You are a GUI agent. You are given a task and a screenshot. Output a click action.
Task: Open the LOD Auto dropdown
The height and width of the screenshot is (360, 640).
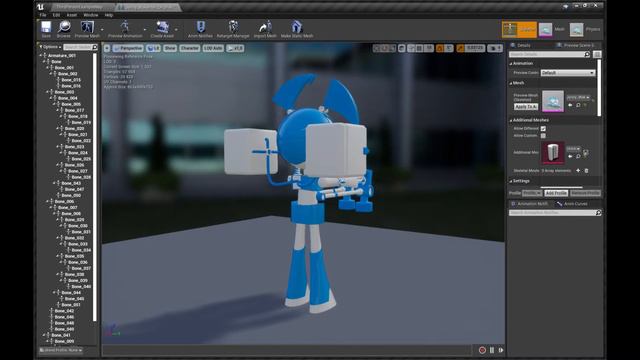(213, 48)
